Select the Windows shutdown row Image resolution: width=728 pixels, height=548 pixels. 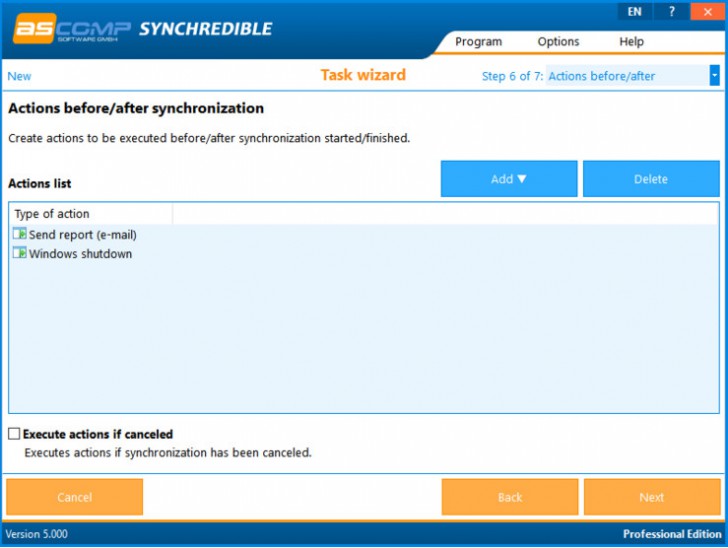364,254
